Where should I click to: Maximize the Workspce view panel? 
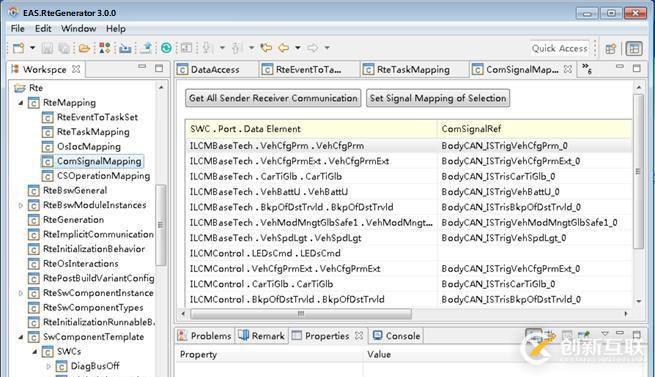pyautogui.click(x=159, y=68)
